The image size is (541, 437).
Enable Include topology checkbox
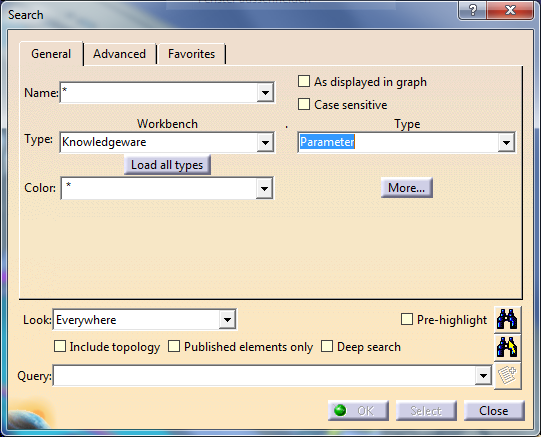pyautogui.click(x=60, y=346)
